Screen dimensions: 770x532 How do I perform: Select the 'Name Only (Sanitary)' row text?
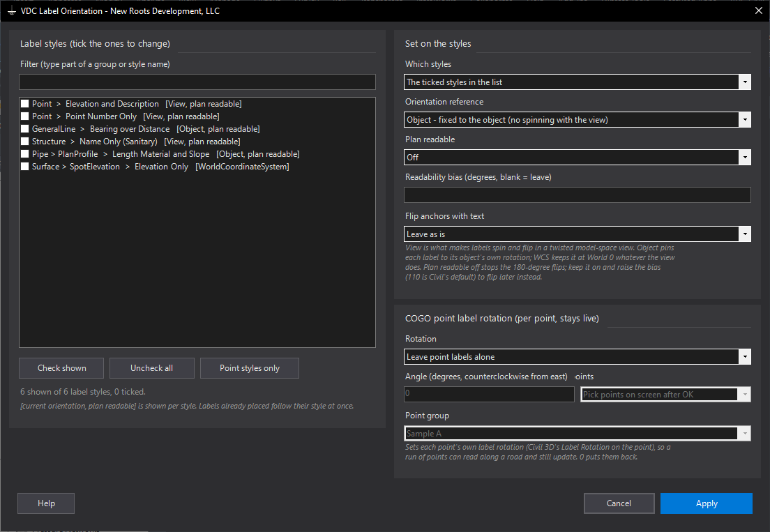click(x=119, y=142)
